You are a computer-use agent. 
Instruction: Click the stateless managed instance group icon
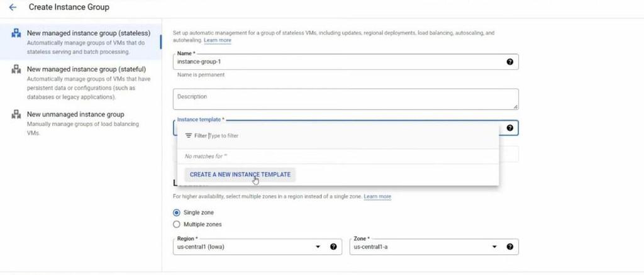[16, 33]
